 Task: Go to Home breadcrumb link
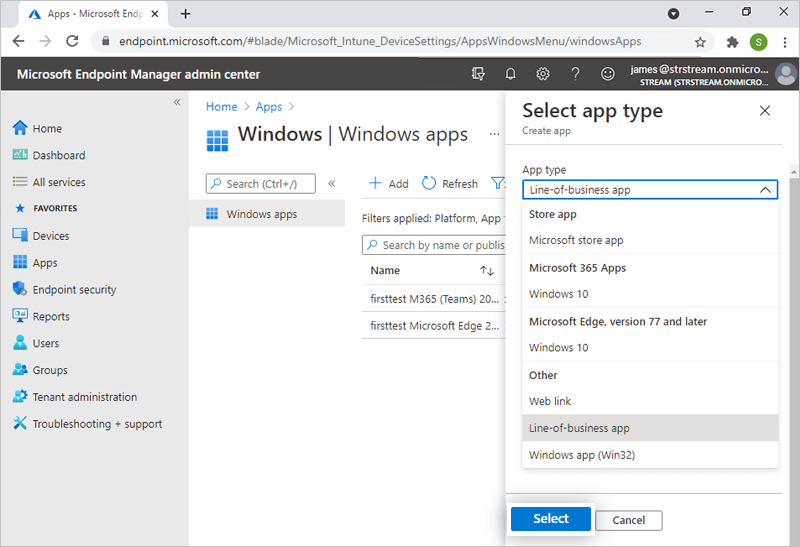click(221, 107)
